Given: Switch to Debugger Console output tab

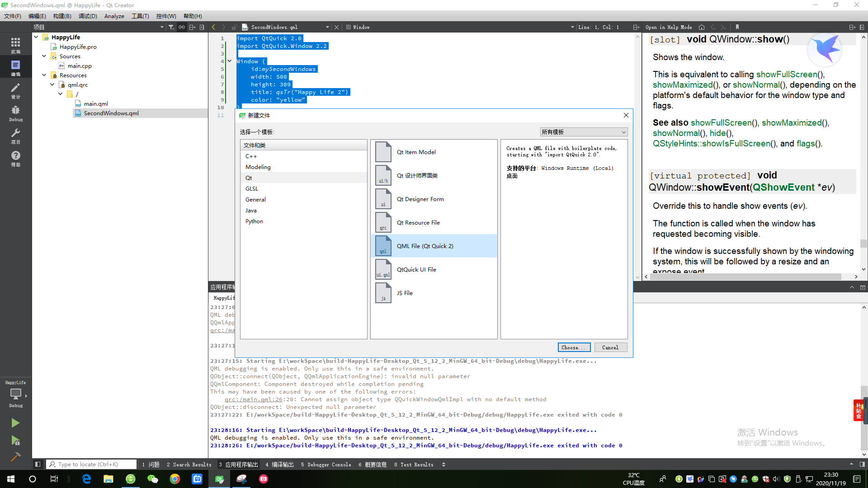Looking at the screenshot, I should point(326,465).
